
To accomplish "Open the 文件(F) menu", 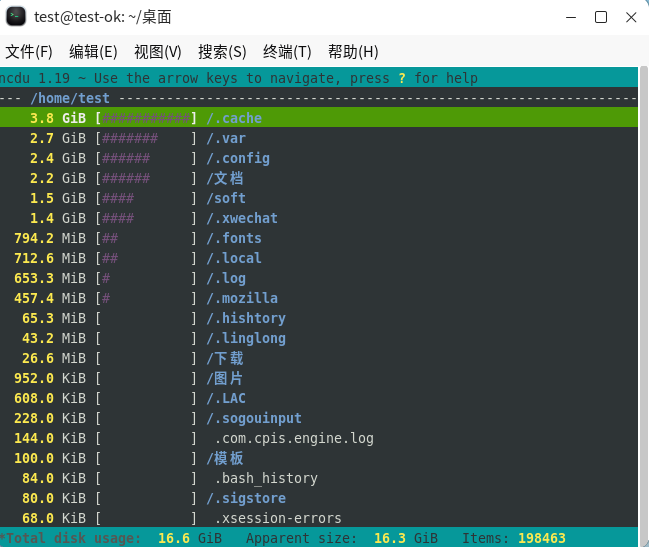I will [29, 52].
